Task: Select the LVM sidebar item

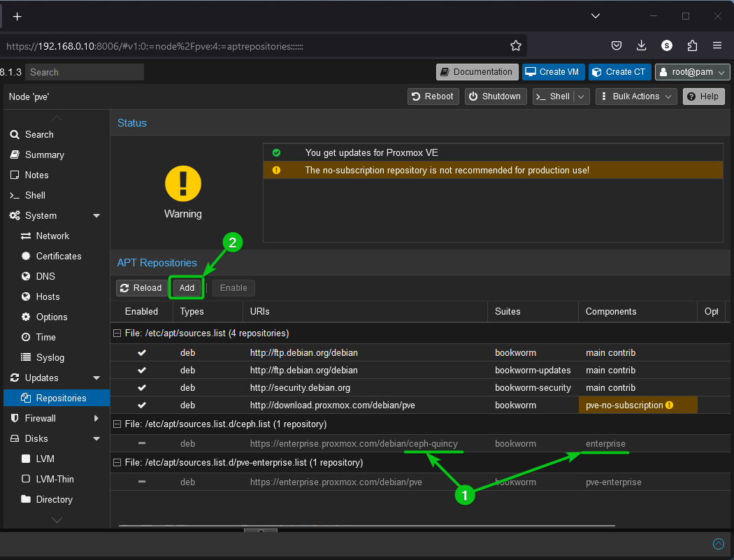Action: point(56,459)
